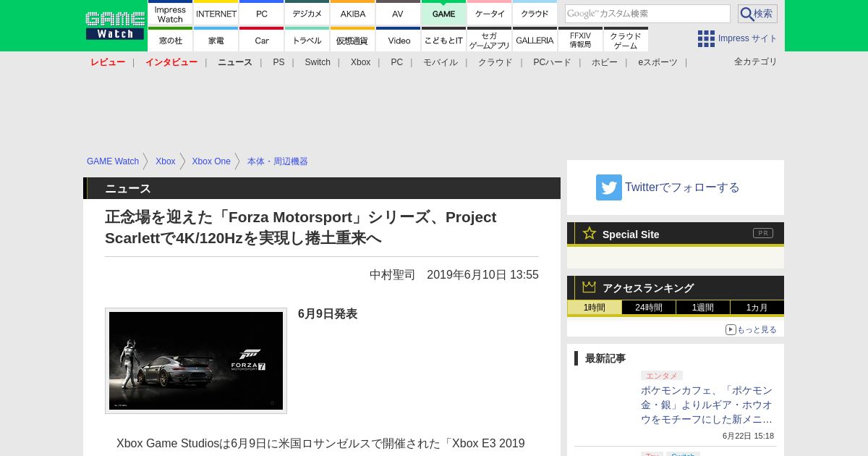This screenshot has height=456, width=868.
Task: Open 家電 Watch tab
Action: click(216, 39)
